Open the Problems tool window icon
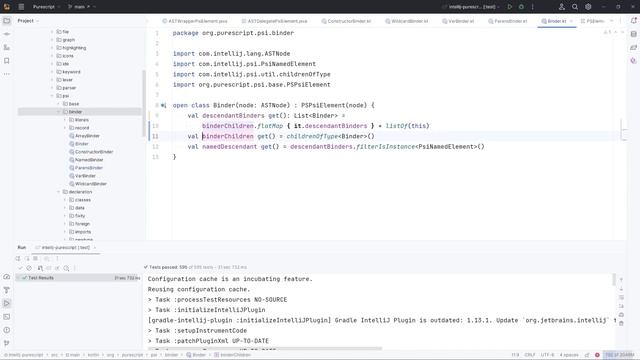Viewport: 640px width, 360px height. point(7,330)
